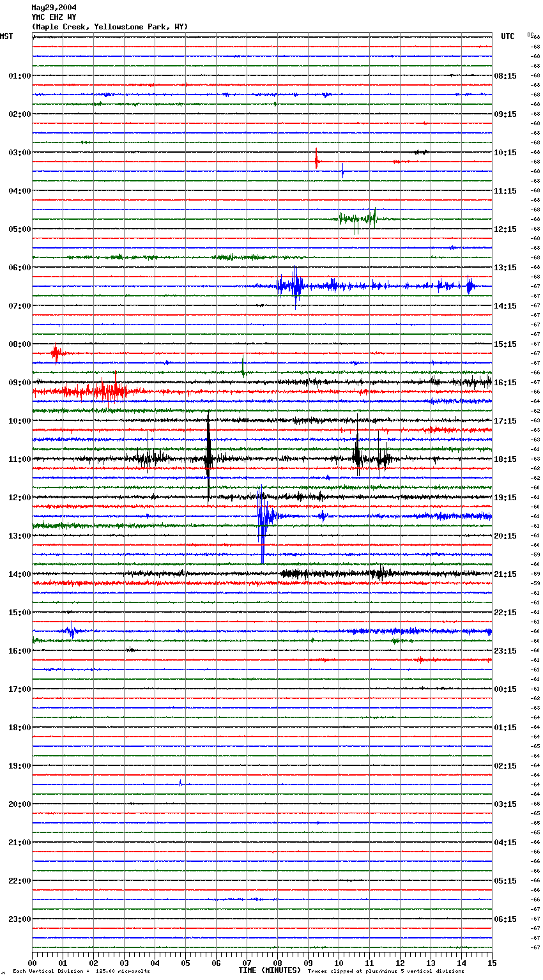
Task: Select the 17:00 MST row label
Action: (20, 689)
